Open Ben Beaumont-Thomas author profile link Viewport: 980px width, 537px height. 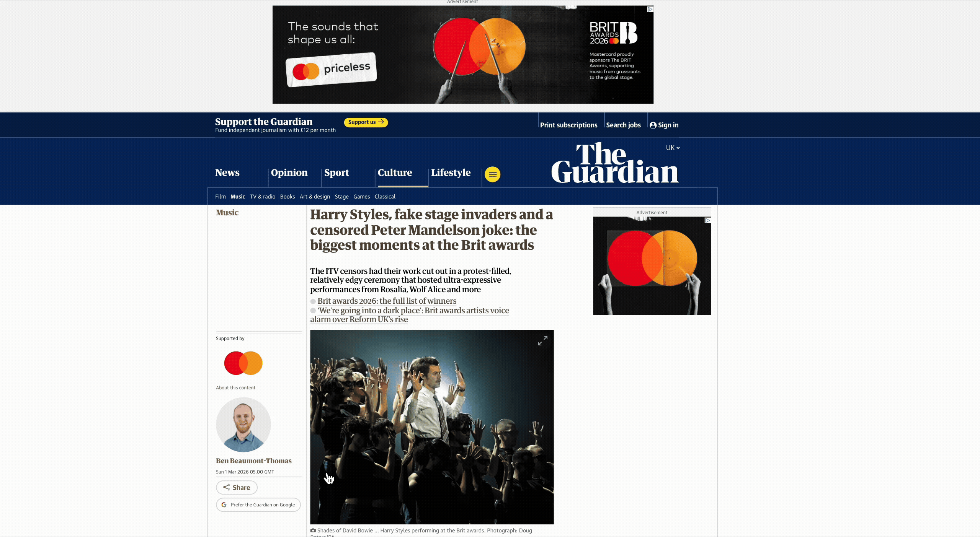pos(254,461)
